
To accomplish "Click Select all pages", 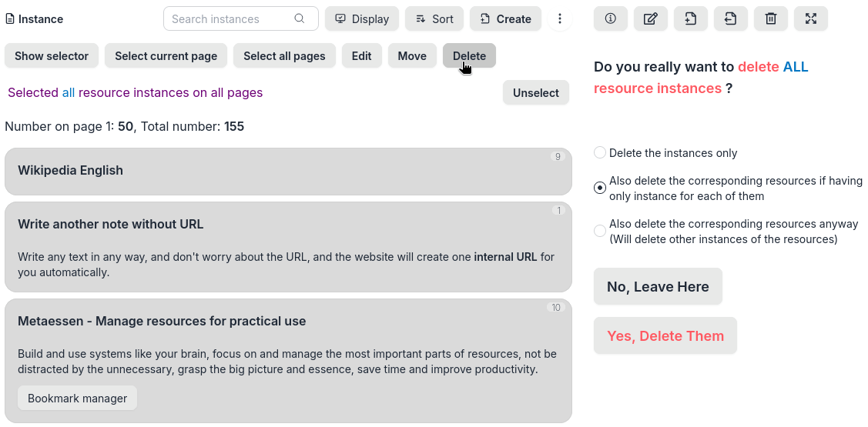I will tap(284, 55).
